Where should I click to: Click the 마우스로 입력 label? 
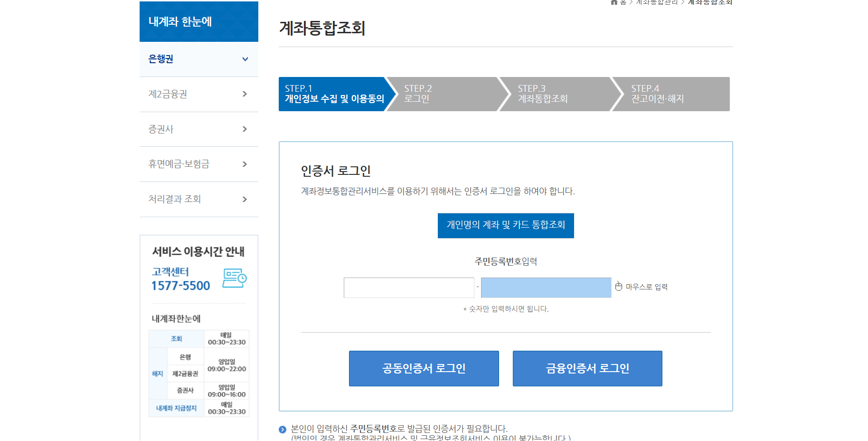coord(646,287)
